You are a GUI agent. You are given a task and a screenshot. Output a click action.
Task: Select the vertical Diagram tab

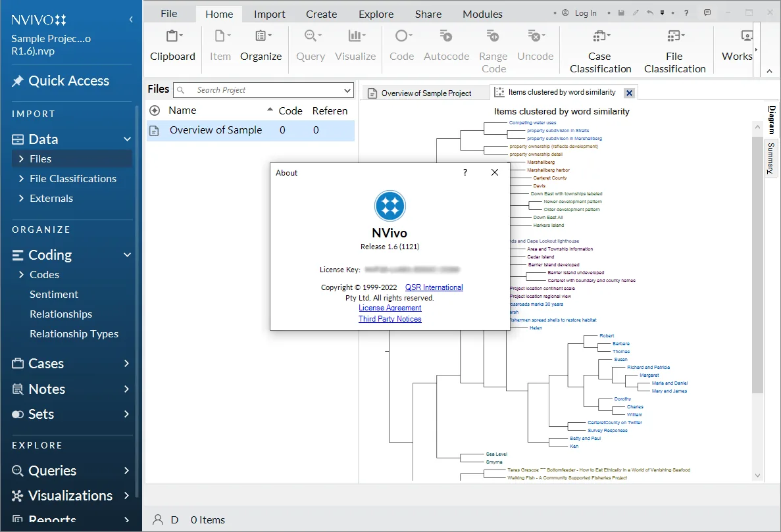pos(772,120)
